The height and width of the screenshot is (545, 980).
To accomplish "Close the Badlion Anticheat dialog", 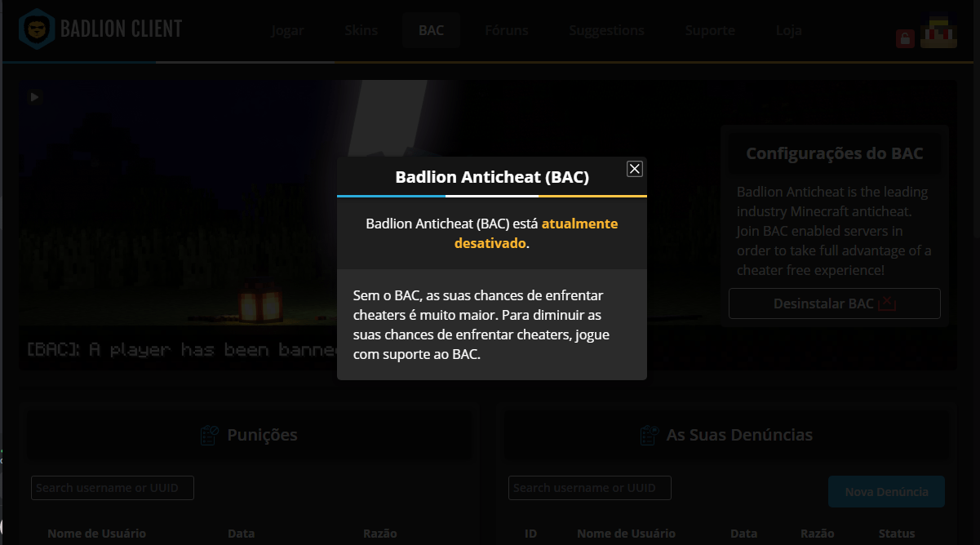I will point(635,169).
